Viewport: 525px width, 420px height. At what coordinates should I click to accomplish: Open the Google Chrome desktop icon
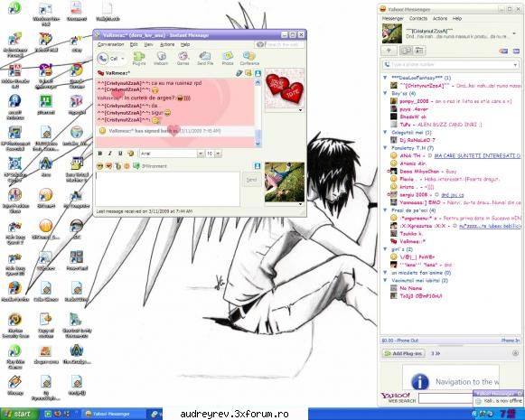click(x=77, y=75)
